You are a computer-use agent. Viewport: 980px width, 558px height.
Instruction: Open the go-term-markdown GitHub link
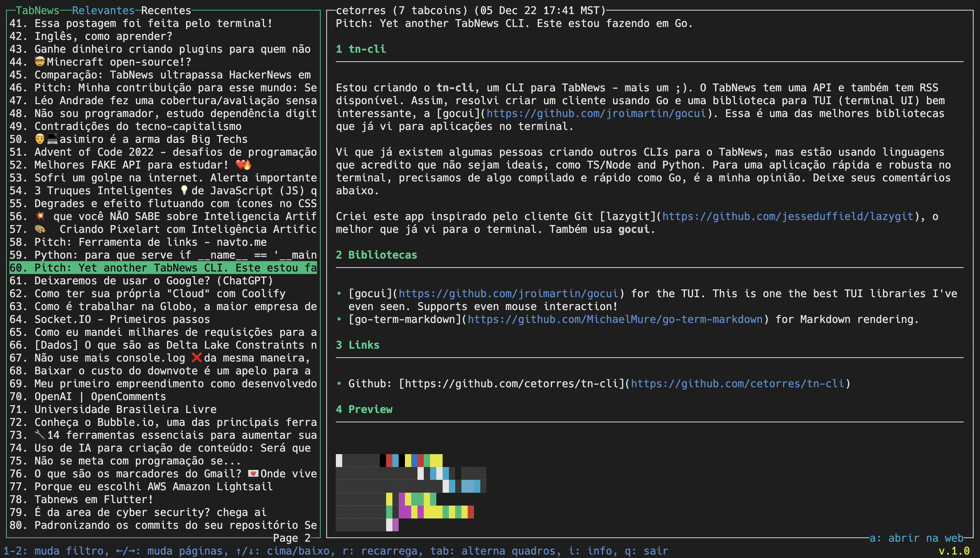click(x=615, y=319)
